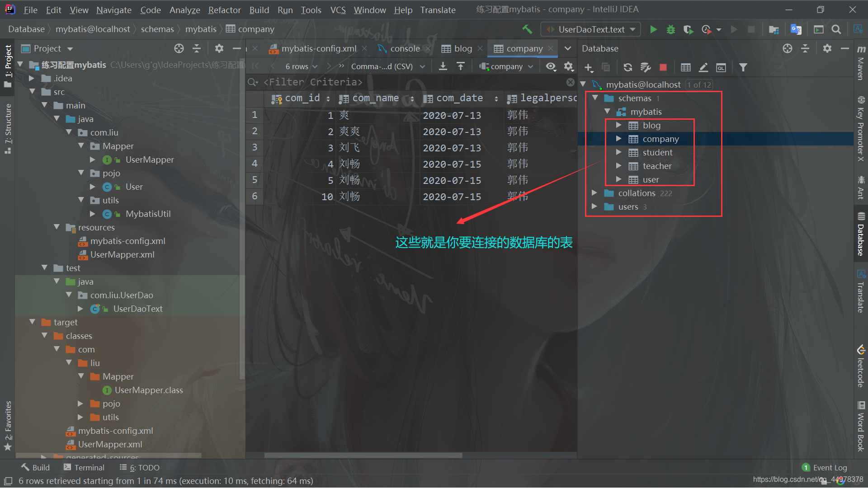Expand the users folder in Database
This screenshot has height=488, width=868.
point(594,206)
